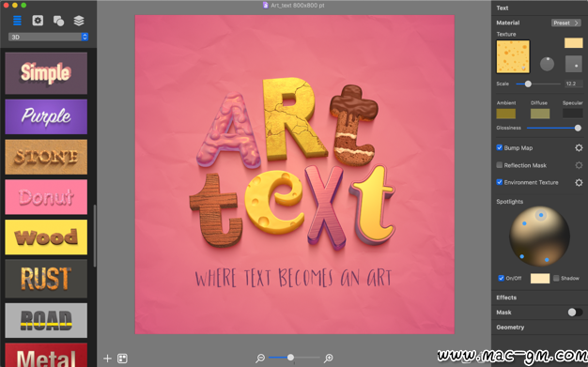The height and width of the screenshot is (367, 588).
Task: Click the Glossiness slider handle
Action: [x=578, y=129]
